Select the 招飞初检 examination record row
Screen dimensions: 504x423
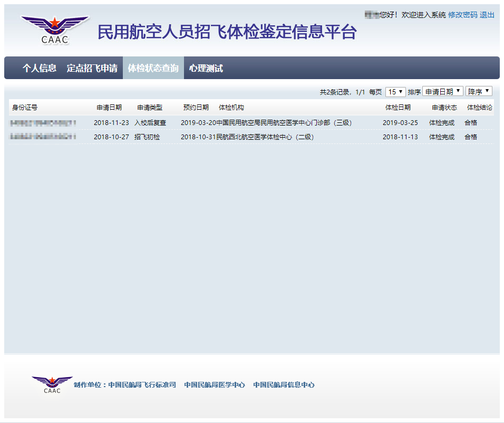click(237, 136)
